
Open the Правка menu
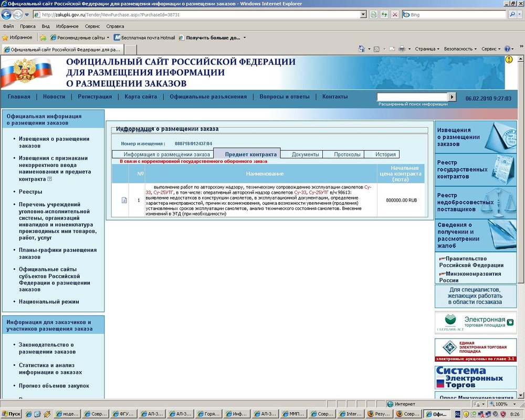pos(27,26)
